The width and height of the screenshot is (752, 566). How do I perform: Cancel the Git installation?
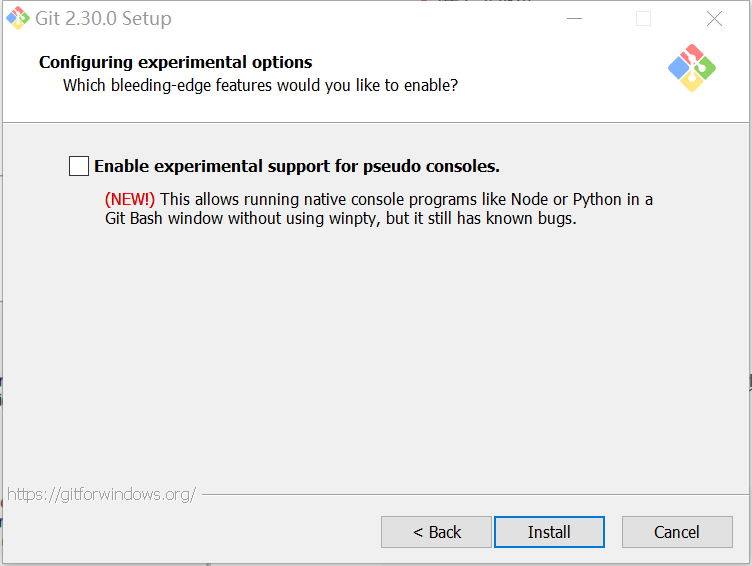[x=677, y=532]
